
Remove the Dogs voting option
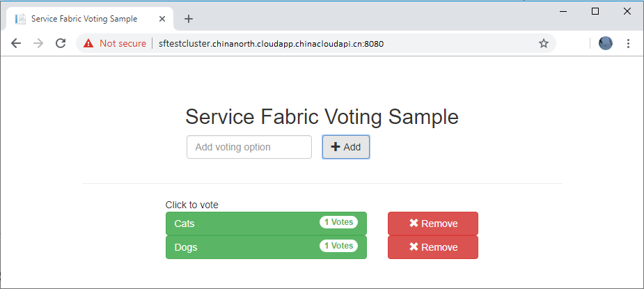(x=432, y=247)
